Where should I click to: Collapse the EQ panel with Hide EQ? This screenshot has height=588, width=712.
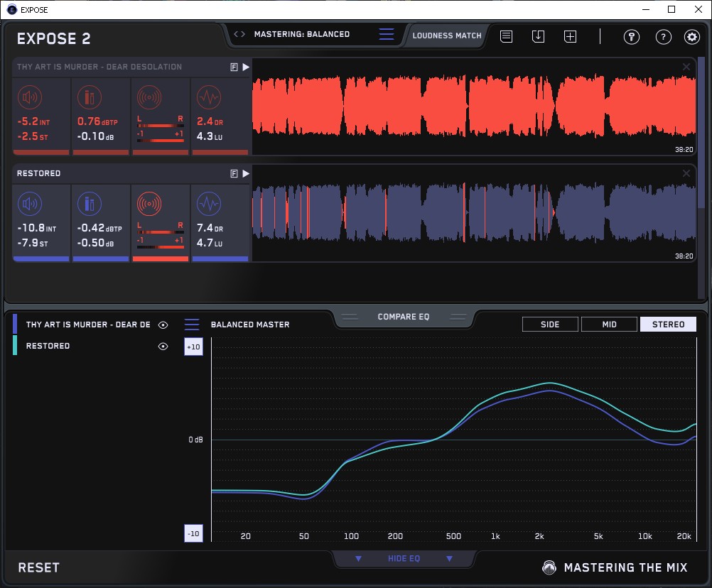tap(404, 559)
